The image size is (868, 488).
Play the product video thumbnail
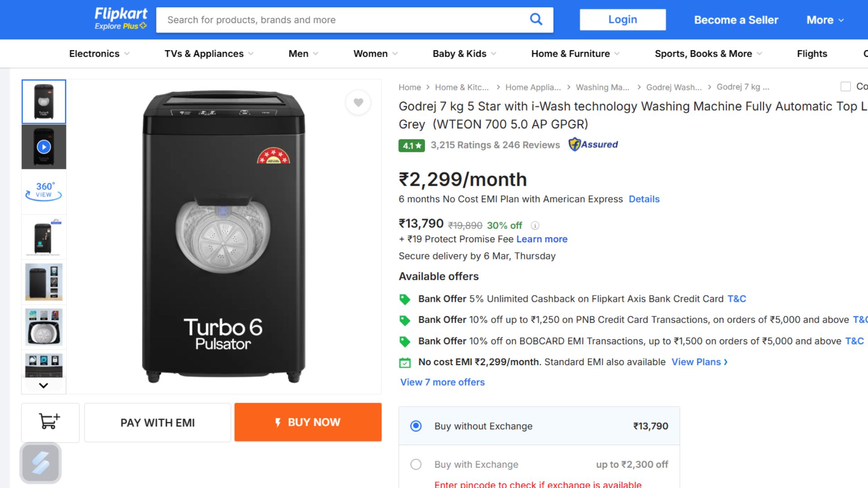click(x=44, y=147)
